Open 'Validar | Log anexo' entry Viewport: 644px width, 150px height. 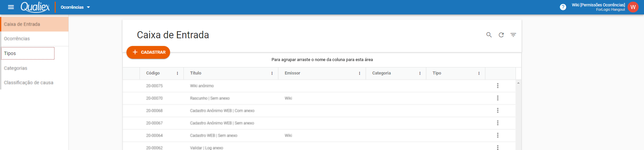click(x=206, y=148)
